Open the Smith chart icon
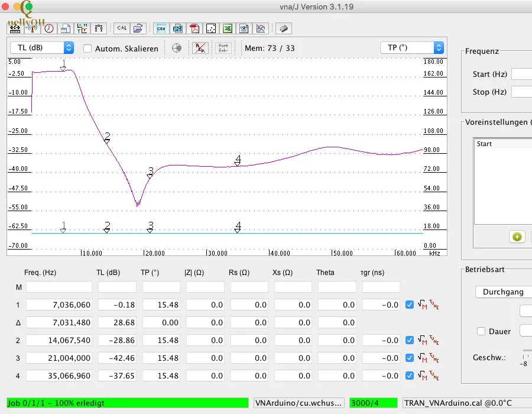The width and height of the screenshot is (532, 414). tap(177, 48)
